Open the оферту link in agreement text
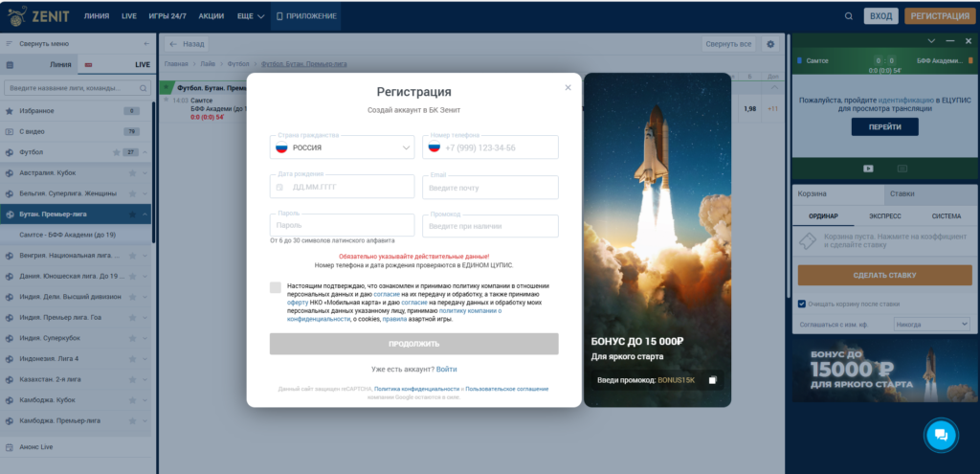Screen dimensions: 980x474 [298, 303]
